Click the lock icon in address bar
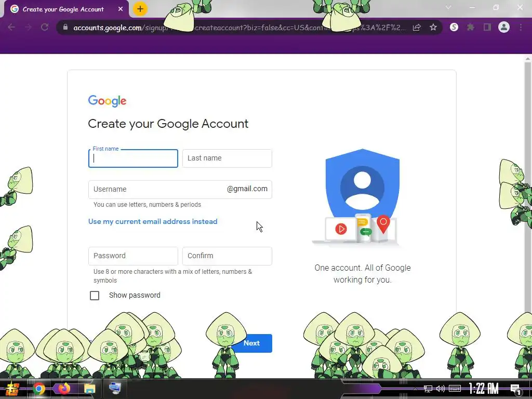This screenshot has width=532, height=399. click(x=65, y=27)
